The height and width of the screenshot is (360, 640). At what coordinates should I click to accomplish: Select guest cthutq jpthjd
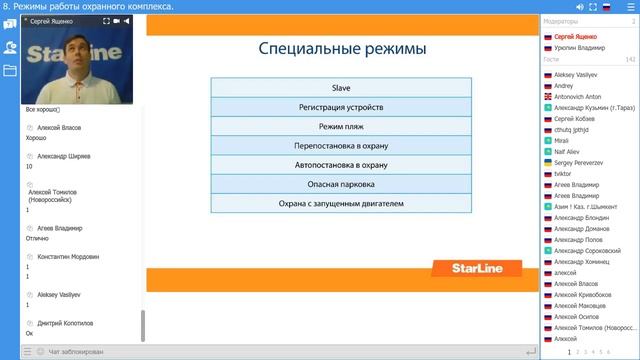(571, 130)
